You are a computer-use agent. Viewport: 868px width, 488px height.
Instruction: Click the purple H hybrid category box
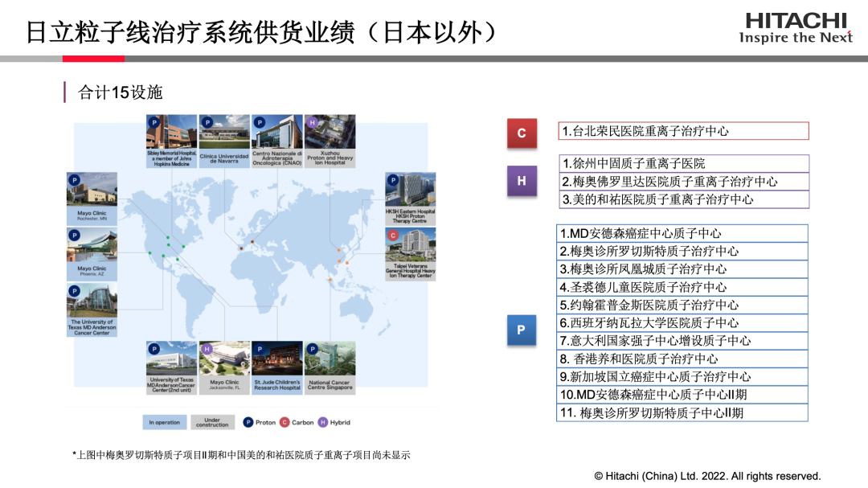click(522, 181)
